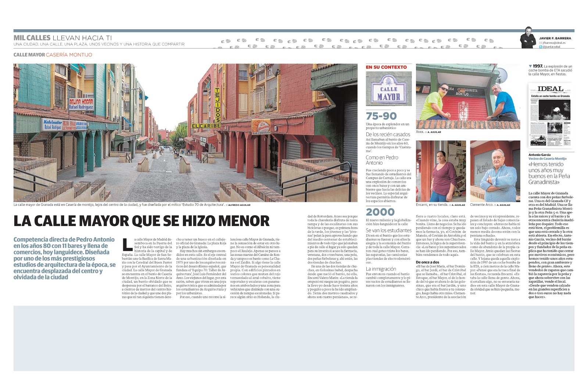Click the bold subheading 'De once a dos'
The height and width of the screenshot is (386, 588).
(427, 262)
